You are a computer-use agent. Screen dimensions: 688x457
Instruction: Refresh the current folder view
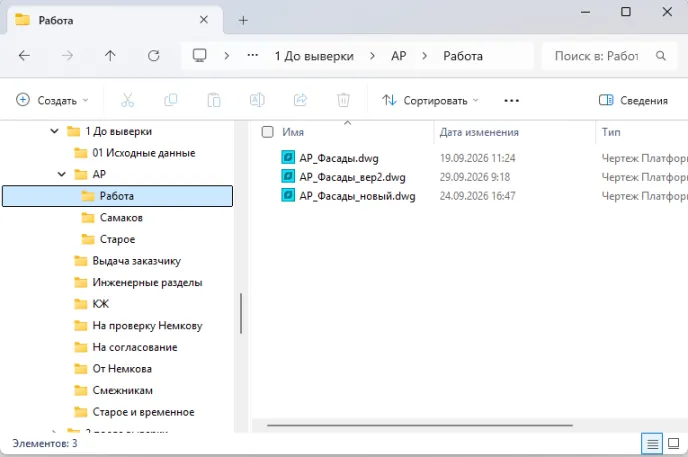[x=154, y=56]
